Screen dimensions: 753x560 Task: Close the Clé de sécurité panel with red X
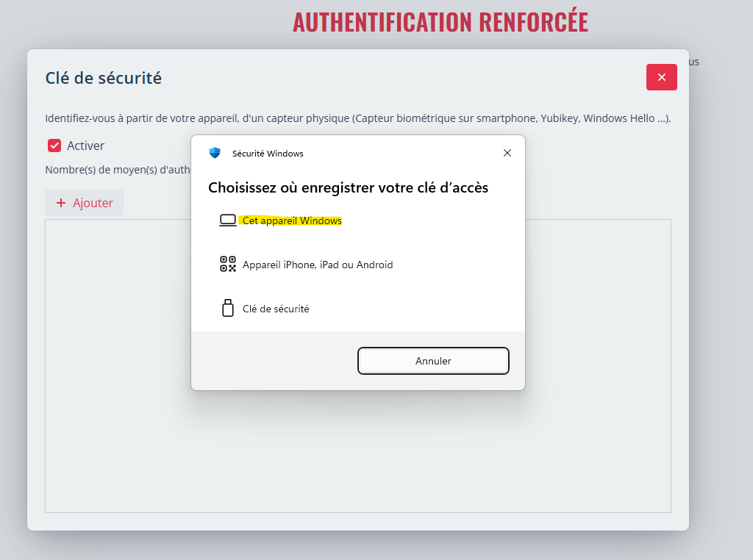662,77
